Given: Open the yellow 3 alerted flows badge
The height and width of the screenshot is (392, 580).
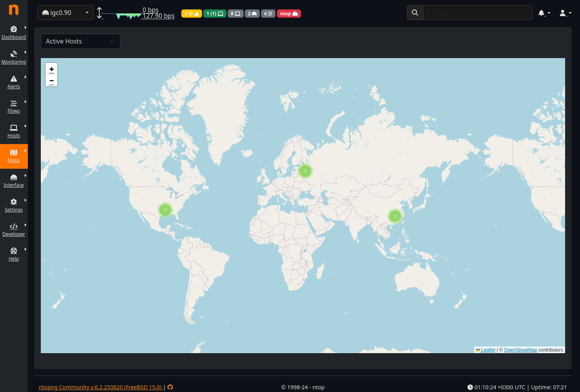Looking at the screenshot, I should click(192, 13).
